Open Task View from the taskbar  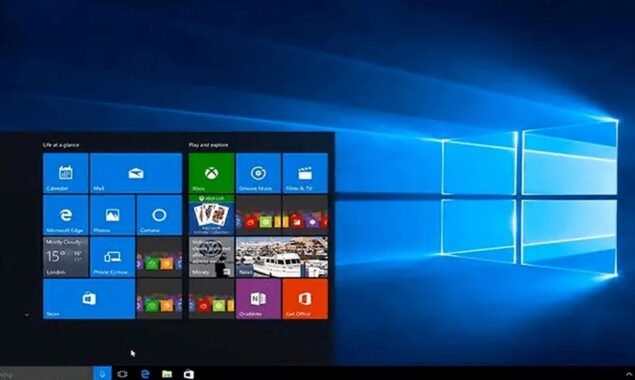point(122,374)
